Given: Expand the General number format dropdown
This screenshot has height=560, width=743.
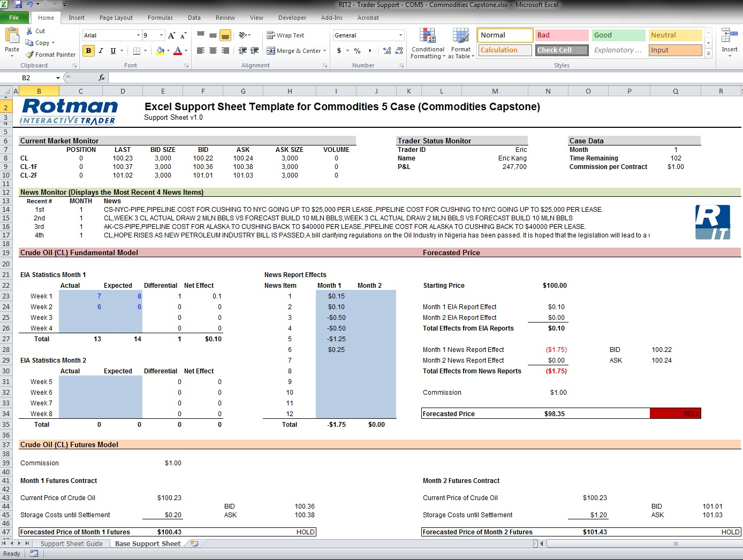Looking at the screenshot, I should [400, 35].
